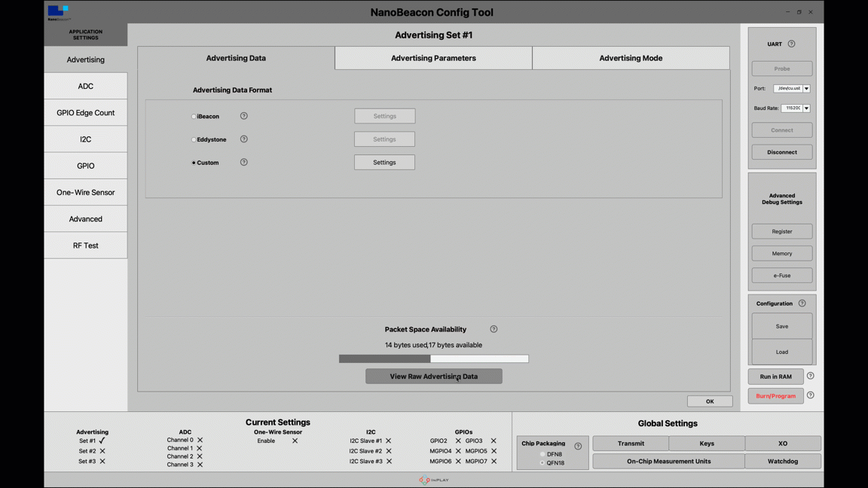Image resolution: width=868 pixels, height=488 pixels.
Task: Open the I2C sidebar section
Action: click(x=85, y=139)
